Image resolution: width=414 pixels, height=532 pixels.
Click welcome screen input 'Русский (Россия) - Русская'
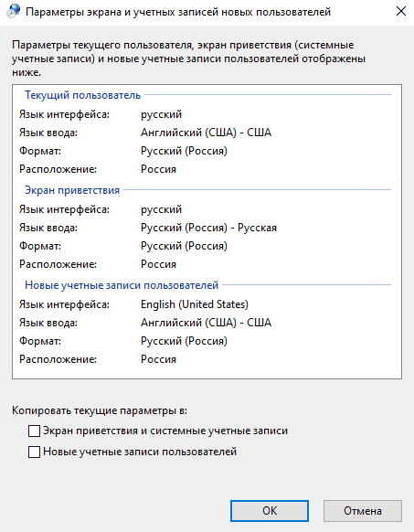(x=208, y=228)
